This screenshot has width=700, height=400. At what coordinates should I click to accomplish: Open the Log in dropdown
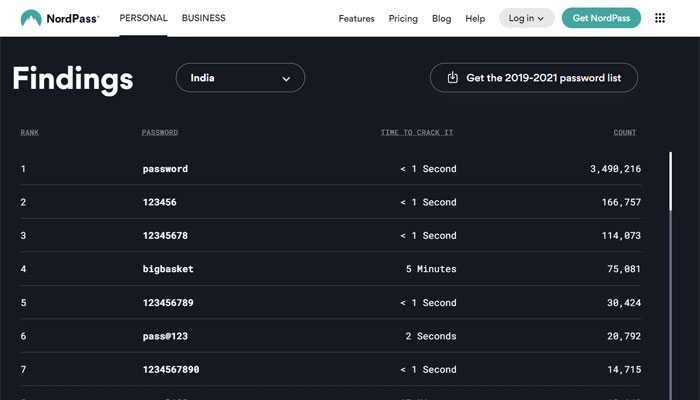tap(526, 18)
